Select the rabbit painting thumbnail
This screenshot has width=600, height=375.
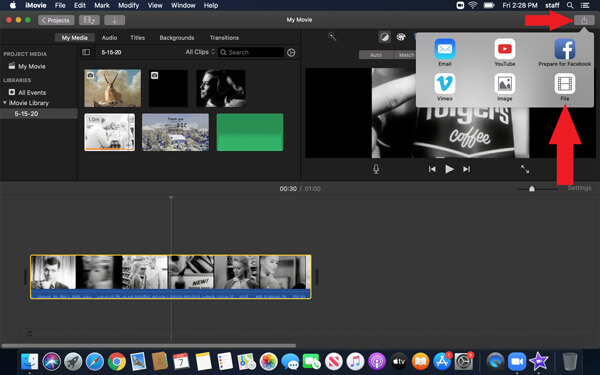point(112,88)
